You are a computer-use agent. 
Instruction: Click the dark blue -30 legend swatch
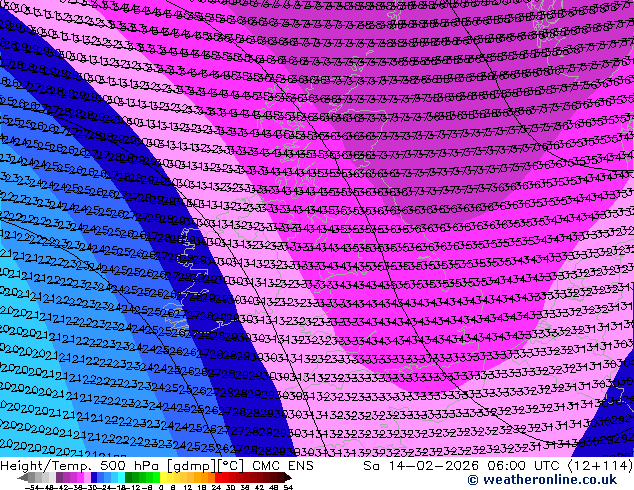tap(94, 477)
